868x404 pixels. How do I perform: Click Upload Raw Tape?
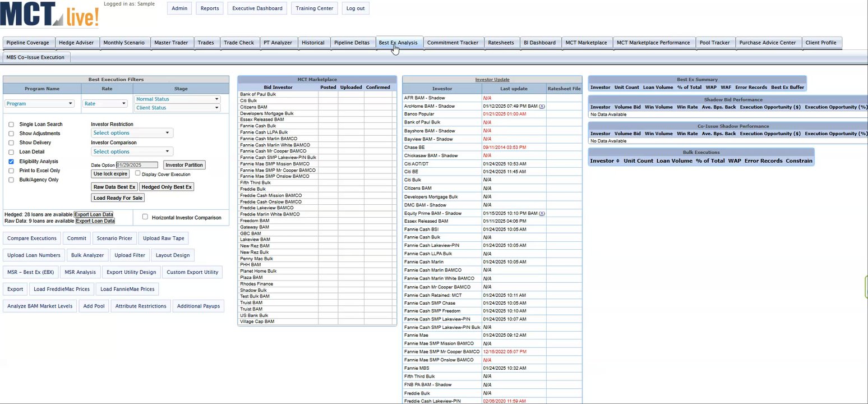(x=164, y=238)
